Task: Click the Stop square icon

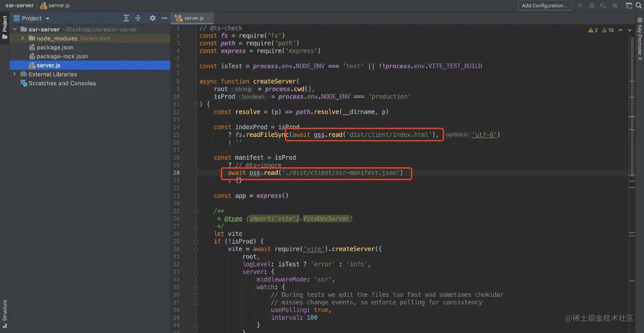Action: pos(615,6)
